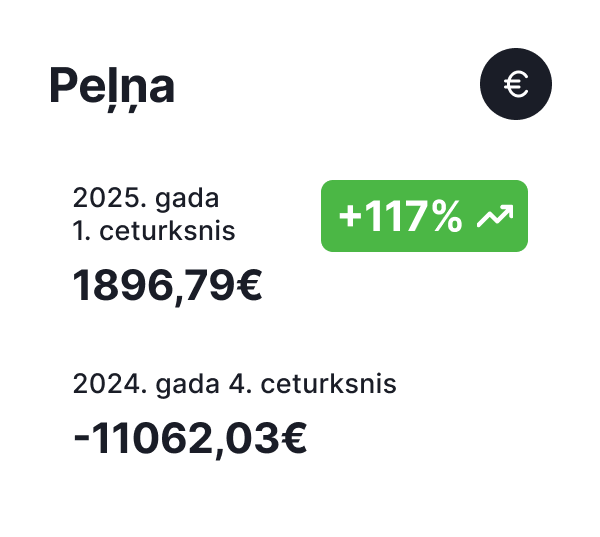The height and width of the screenshot is (537, 600).
Task: Click the upward trend arrow icon
Action: 495,216
